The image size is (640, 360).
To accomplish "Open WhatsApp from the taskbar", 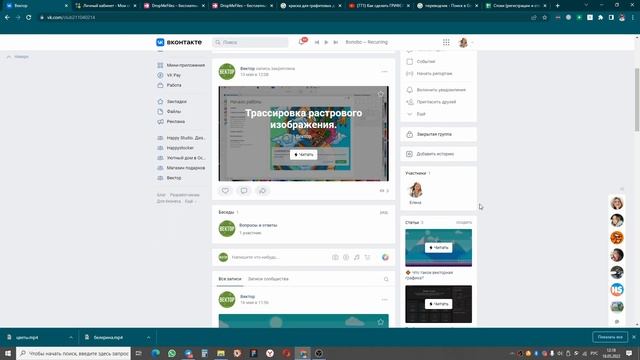I will (172, 353).
